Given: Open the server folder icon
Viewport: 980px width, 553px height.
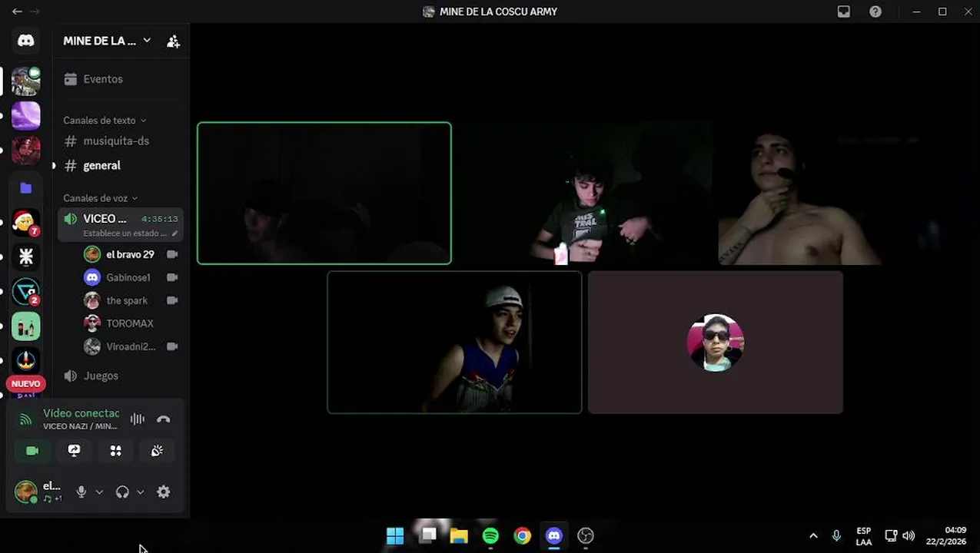Looking at the screenshot, I should click(x=26, y=187).
